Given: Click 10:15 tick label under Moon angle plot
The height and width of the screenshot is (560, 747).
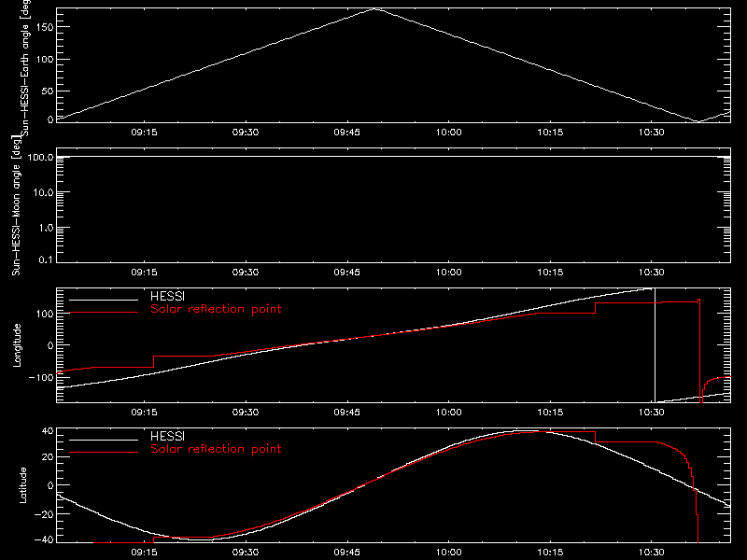Looking at the screenshot, I should (x=550, y=273).
